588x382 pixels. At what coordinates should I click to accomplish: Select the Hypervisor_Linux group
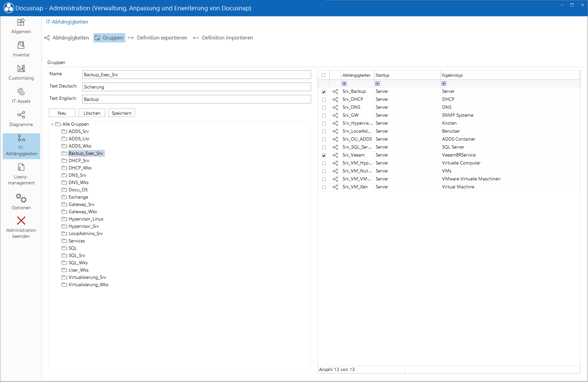(x=86, y=219)
